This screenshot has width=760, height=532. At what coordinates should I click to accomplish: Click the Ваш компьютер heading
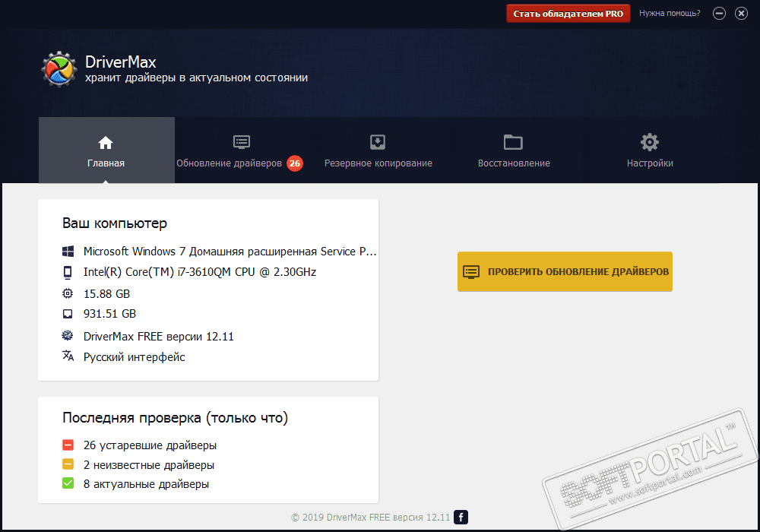tap(115, 223)
